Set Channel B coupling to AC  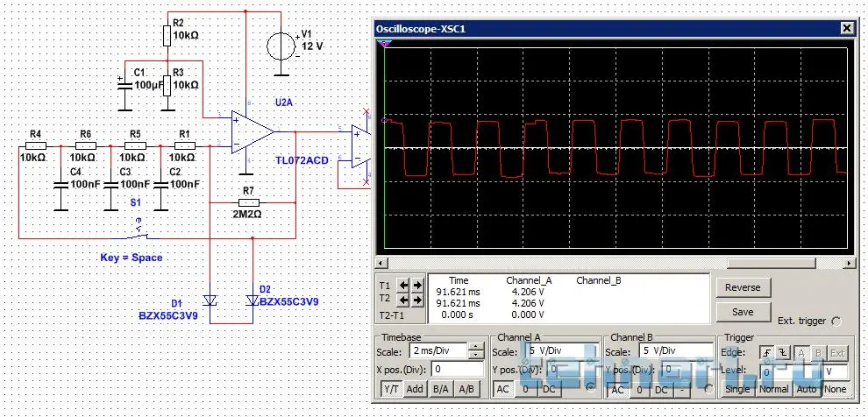pyautogui.click(x=617, y=389)
